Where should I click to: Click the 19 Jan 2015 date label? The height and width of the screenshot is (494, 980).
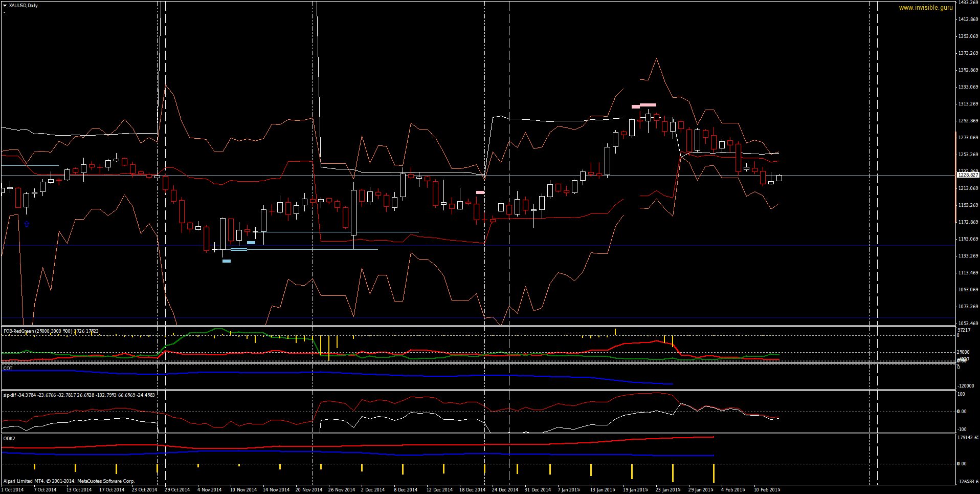click(635, 490)
